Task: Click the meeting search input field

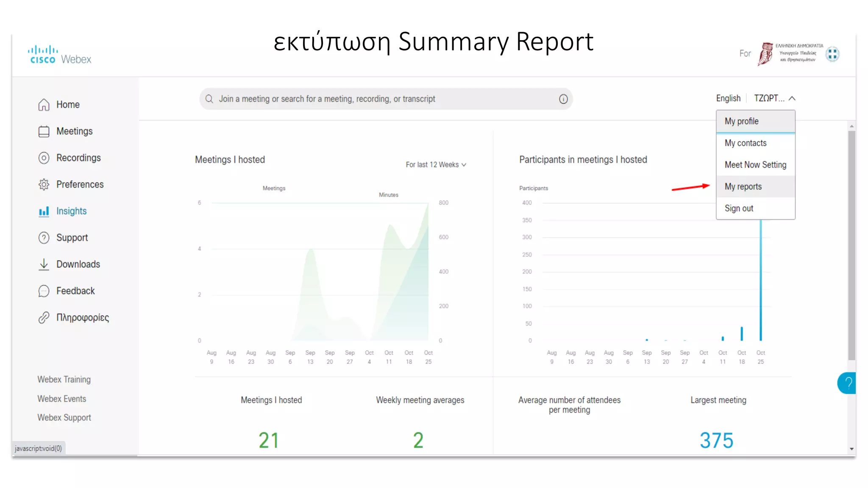Action: click(386, 99)
